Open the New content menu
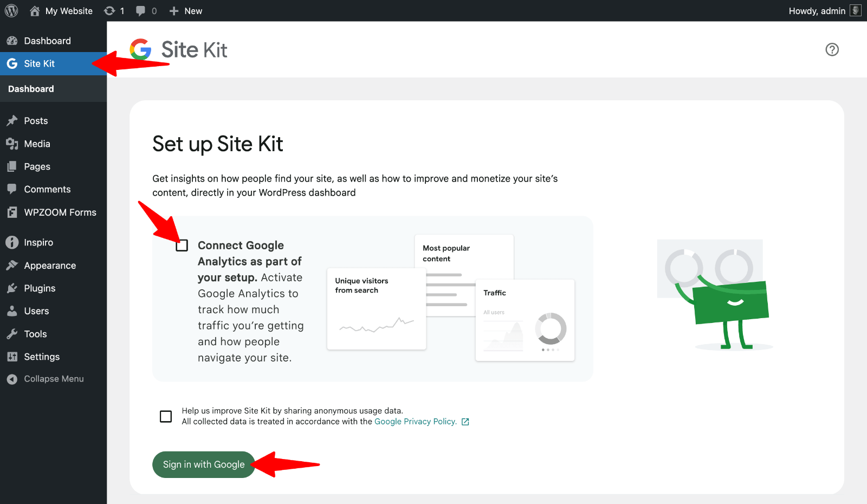Viewport: 867px width, 504px height. tap(185, 11)
